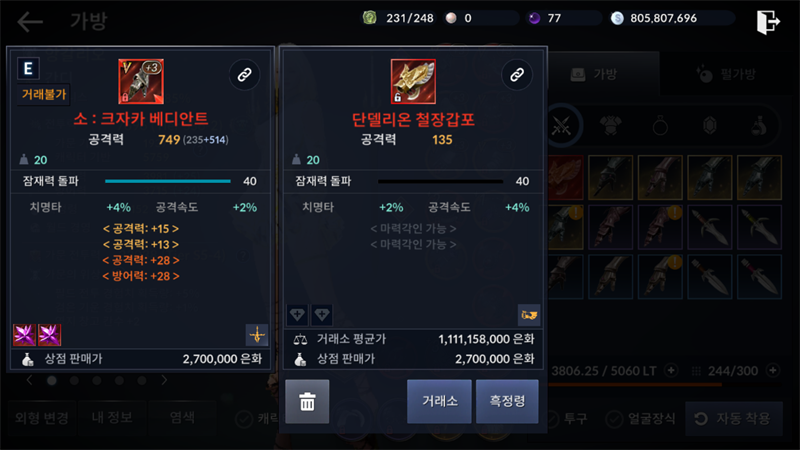Click the first empty crystal socket slot
The image size is (800, 450).
pyautogui.click(x=297, y=314)
